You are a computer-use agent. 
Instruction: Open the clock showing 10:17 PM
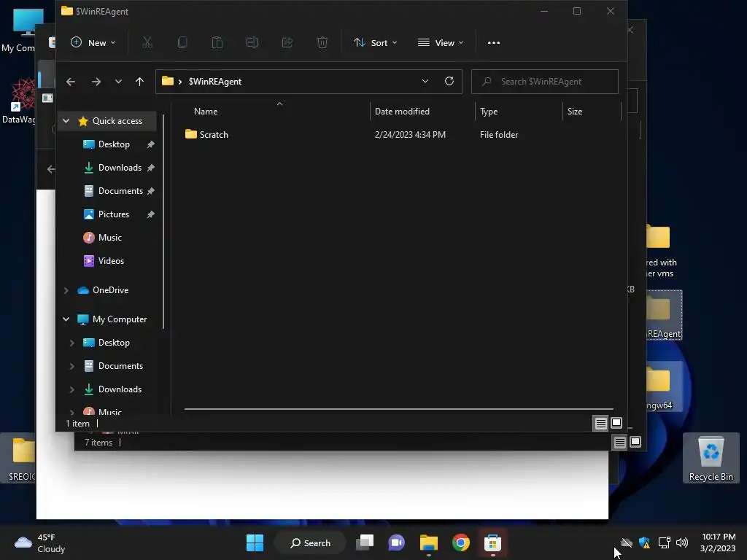tap(718, 542)
